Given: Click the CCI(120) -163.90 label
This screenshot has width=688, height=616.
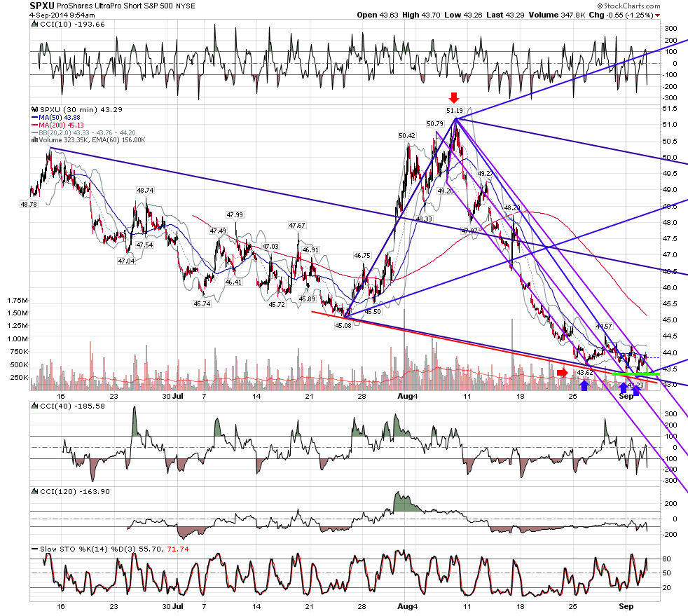Looking at the screenshot, I should coord(74,492).
